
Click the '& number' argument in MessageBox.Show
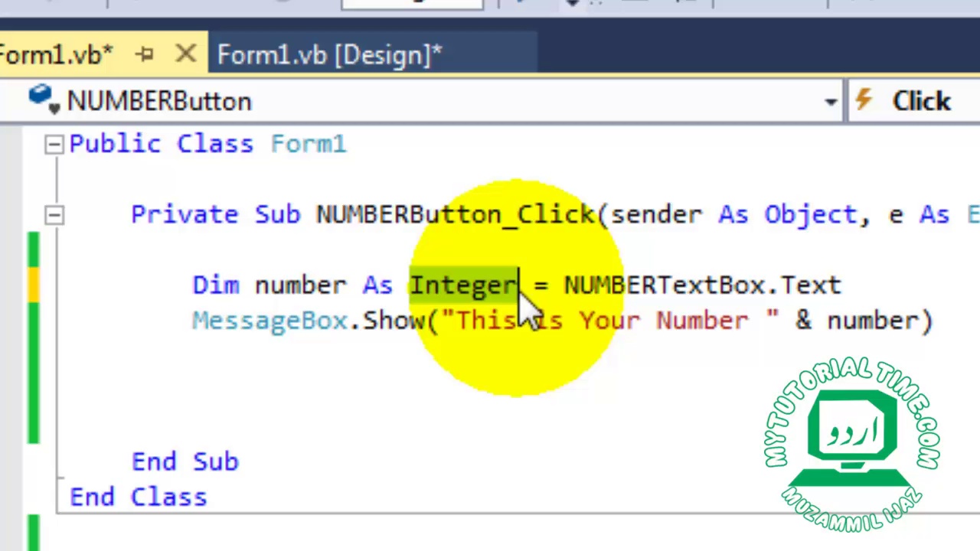tap(856, 320)
